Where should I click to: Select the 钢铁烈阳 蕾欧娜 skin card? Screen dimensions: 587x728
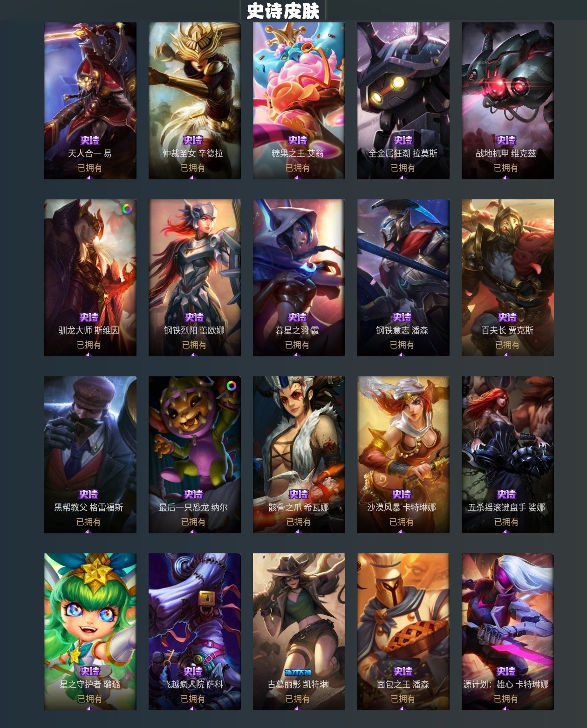(195, 278)
